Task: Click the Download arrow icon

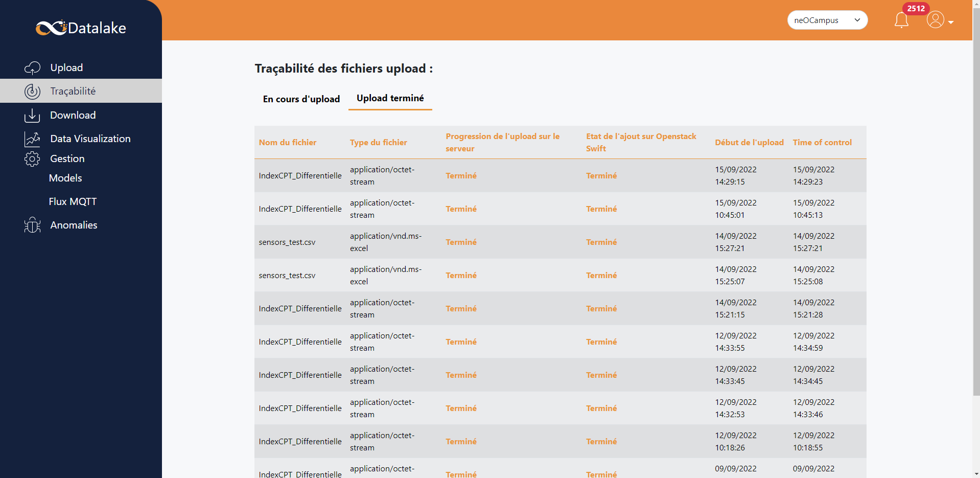Action: click(32, 115)
